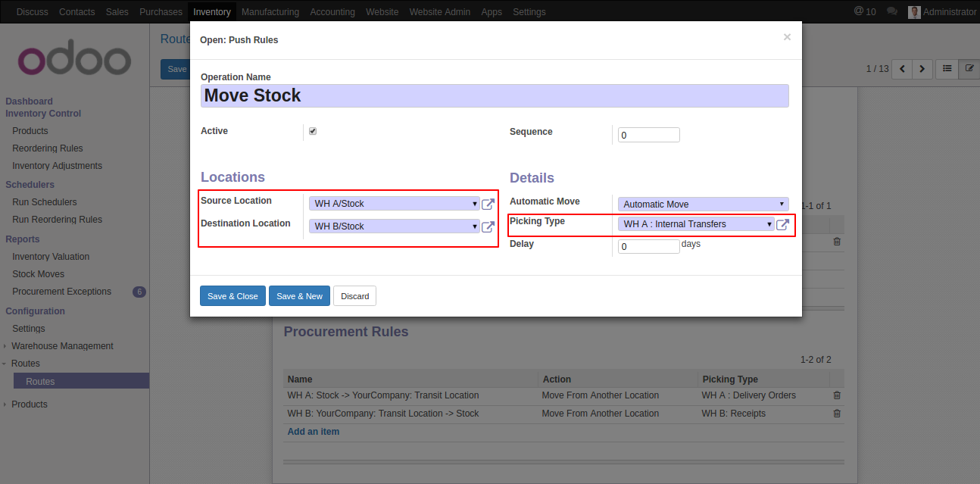
Task: Click the Save & Close button
Action: [233, 296]
